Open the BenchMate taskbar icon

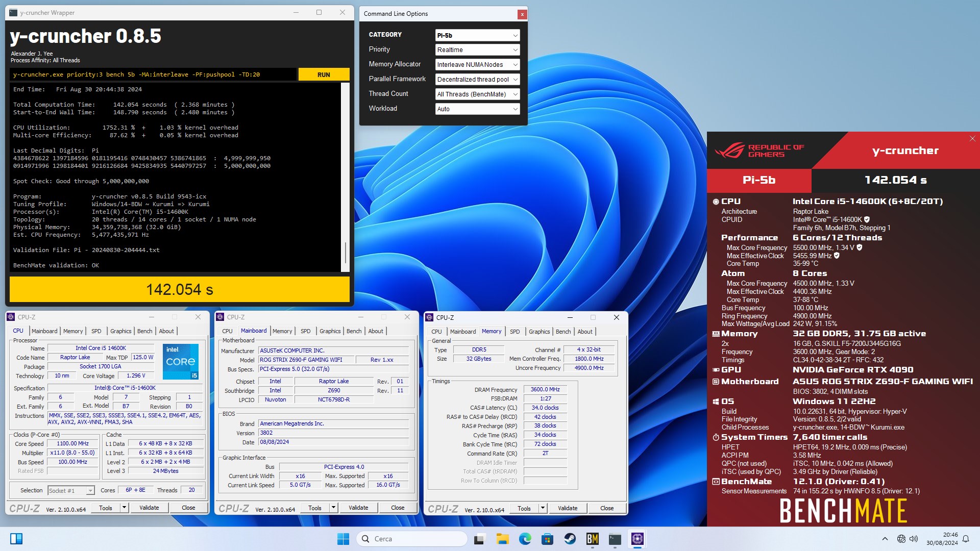coord(592,539)
